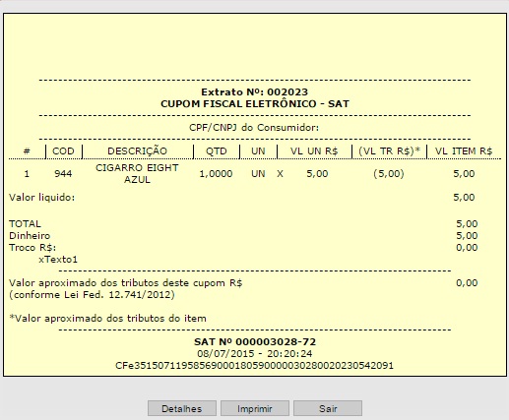Screen dimensions: 509x420
Task: Click the Troco R$ label
Action: (32, 248)
